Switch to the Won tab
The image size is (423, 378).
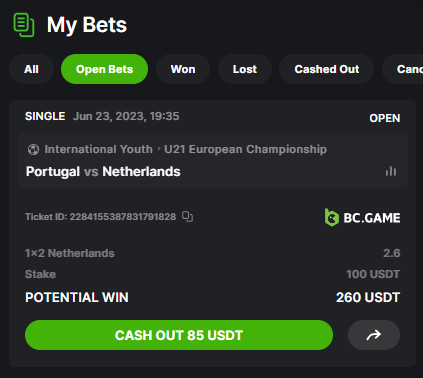[183, 69]
